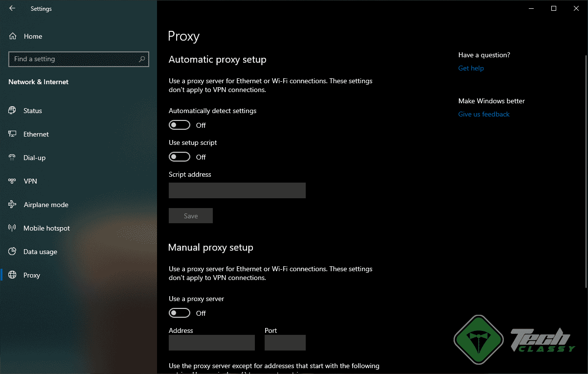Click the search magnifier in Find a setting

click(141, 59)
